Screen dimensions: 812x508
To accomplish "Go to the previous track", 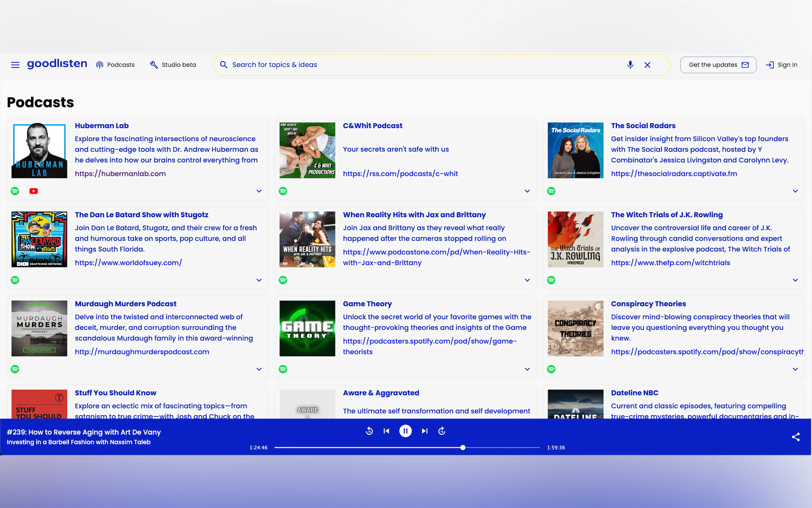I will point(386,431).
